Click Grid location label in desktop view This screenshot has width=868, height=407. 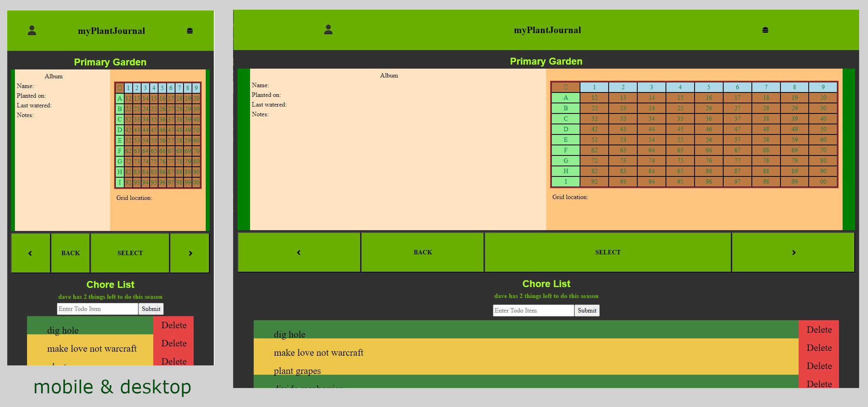coord(570,197)
